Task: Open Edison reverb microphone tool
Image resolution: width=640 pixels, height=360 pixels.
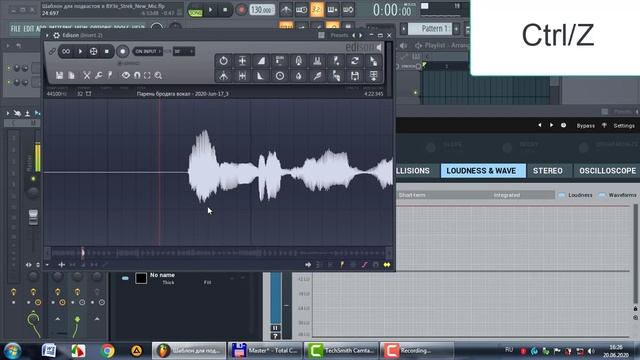Action: coord(298,61)
